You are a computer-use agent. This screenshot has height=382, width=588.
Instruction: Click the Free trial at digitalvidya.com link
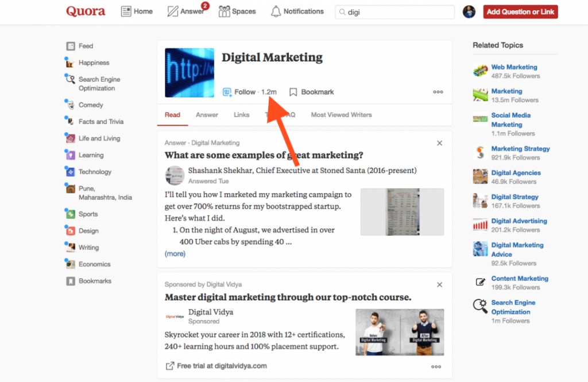coord(222,366)
